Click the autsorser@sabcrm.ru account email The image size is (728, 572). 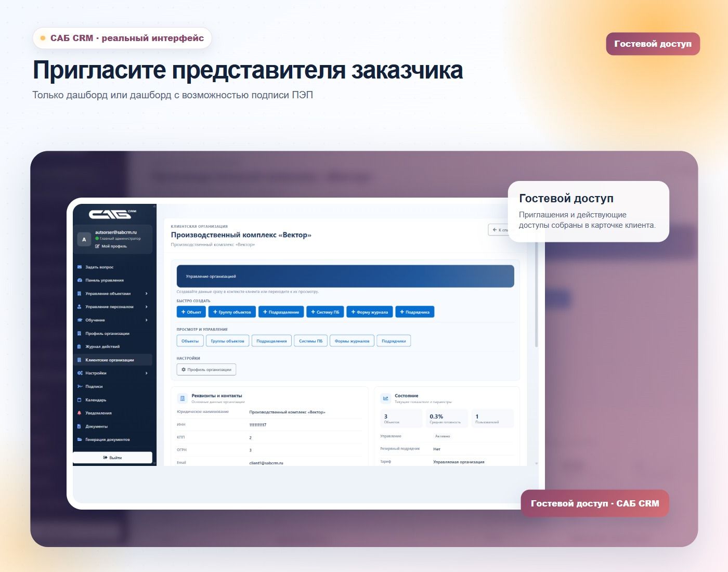click(116, 232)
